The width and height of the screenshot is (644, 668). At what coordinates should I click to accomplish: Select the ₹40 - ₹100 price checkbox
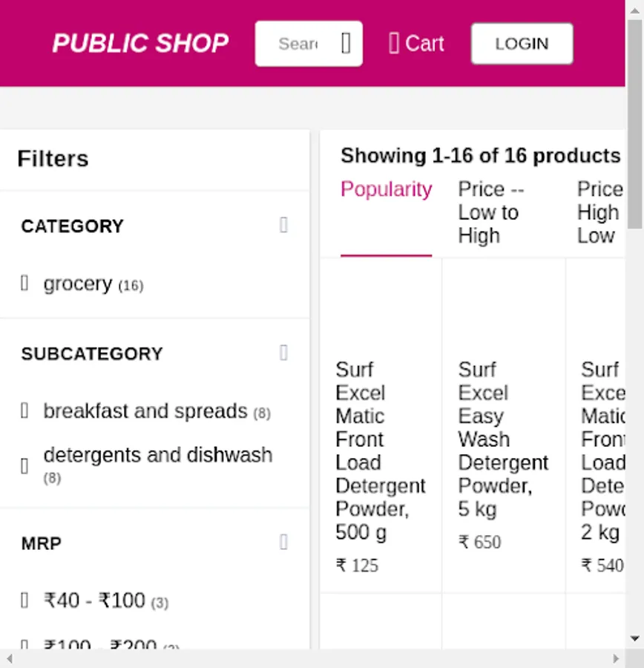tap(24, 600)
